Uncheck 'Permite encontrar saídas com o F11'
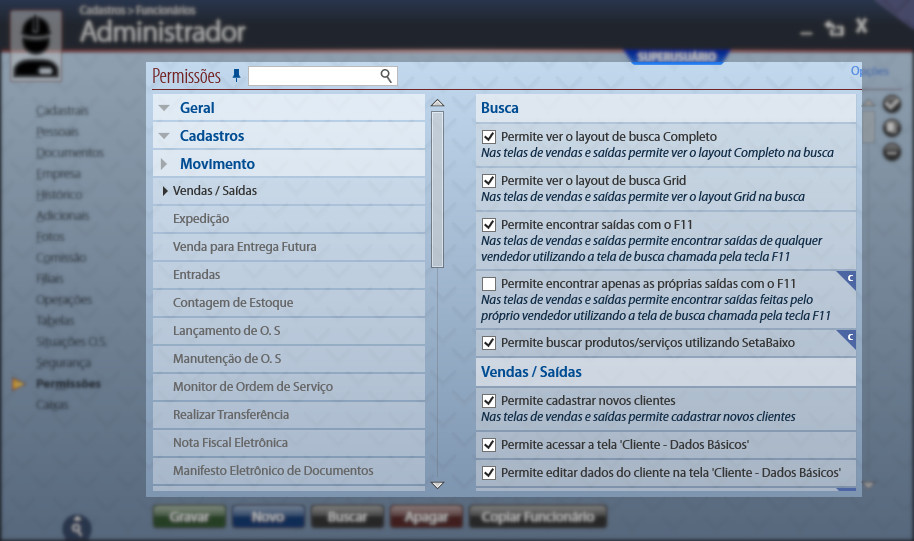 pos(489,225)
